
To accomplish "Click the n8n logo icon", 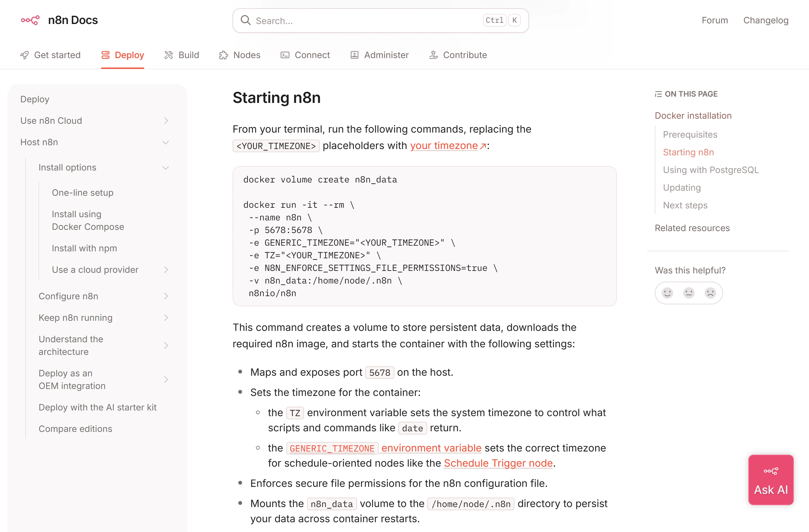I will (30, 20).
